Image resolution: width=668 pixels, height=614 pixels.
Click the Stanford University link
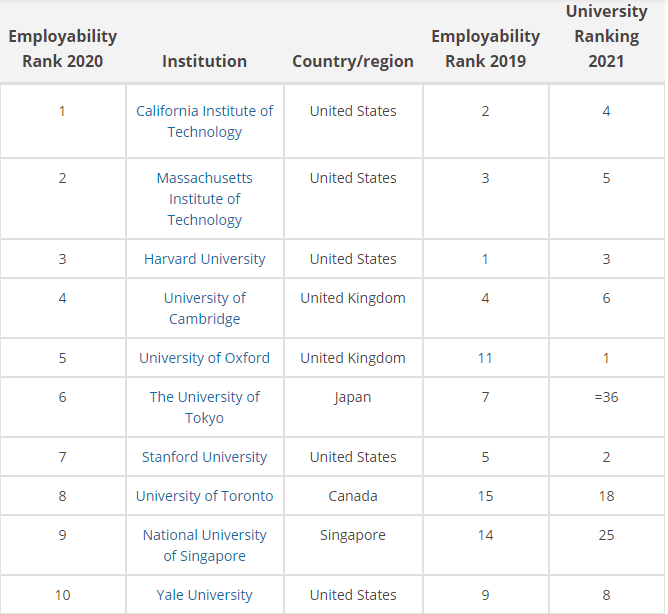click(204, 456)
